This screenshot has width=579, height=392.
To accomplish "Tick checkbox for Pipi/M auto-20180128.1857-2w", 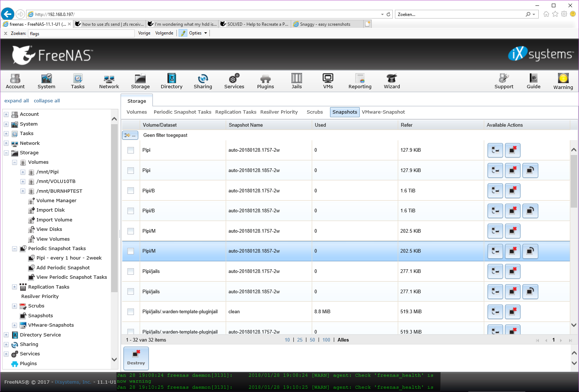I will pyautogui.click(x=131, y=251).
